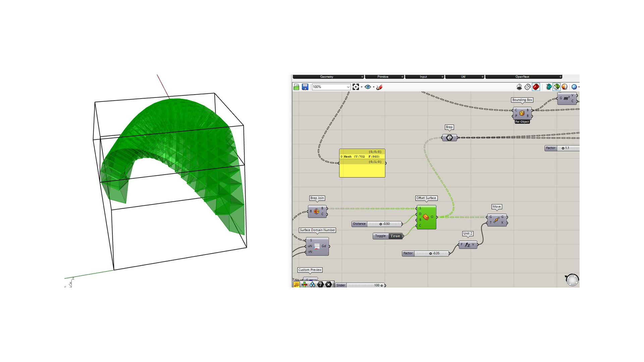Click the Offset Surface component icon
Viewport: 644px width, 362px height.
coord(426,217)
